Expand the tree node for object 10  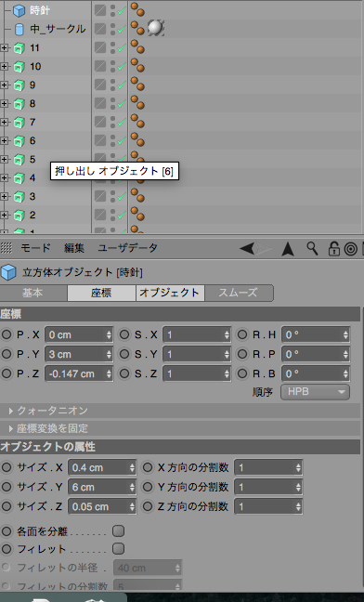coord(4,66)
